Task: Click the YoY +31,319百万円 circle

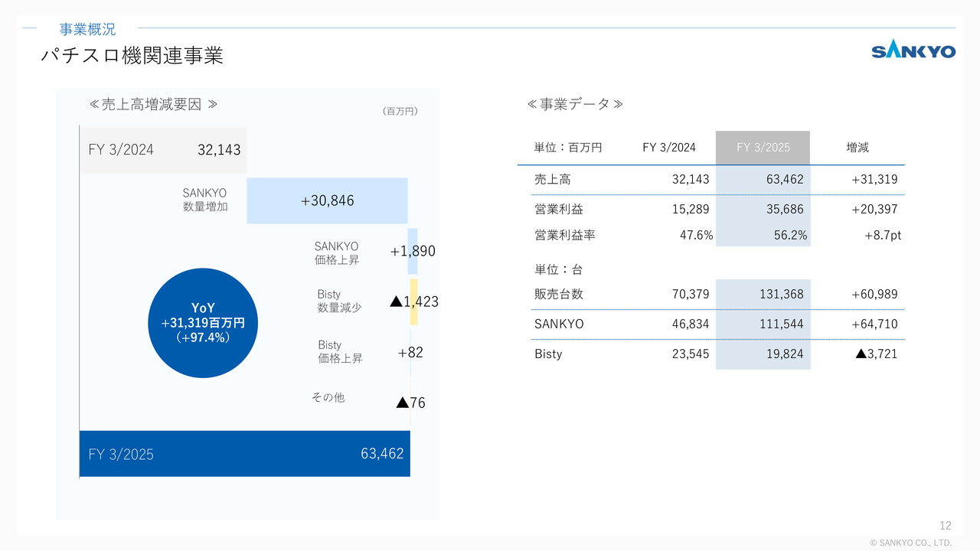Action: point(203,323)
